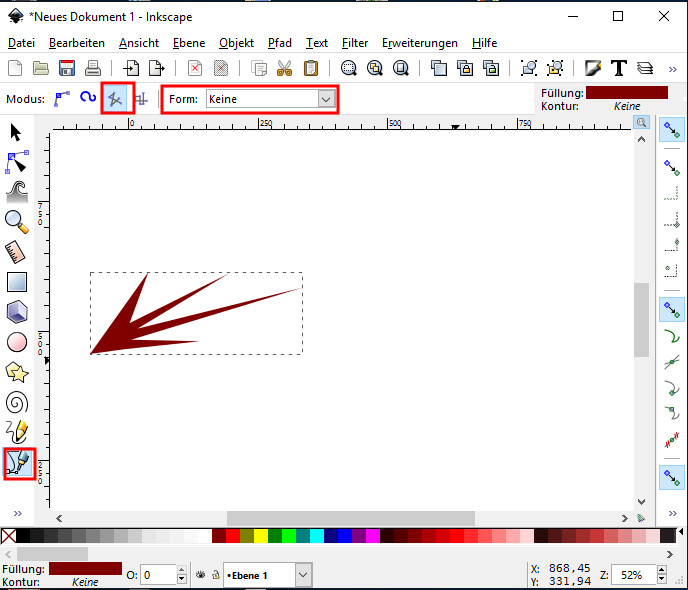Open the Erweiterungen menu

419,43
